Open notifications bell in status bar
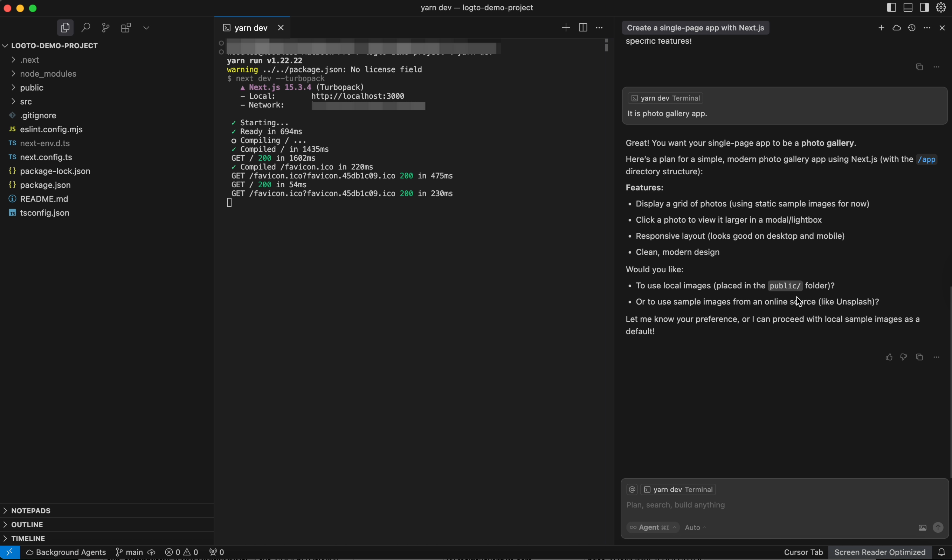The width and height of the screenshot is (952, 560). coord(942,552)
